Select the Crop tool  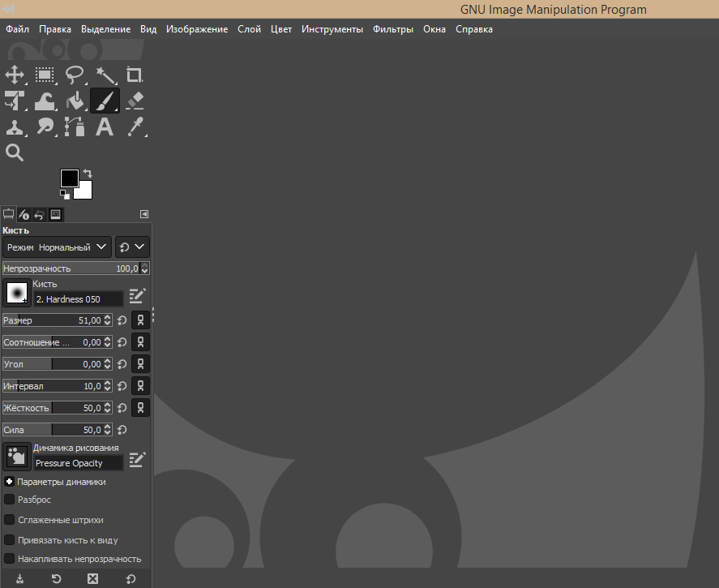135,75
